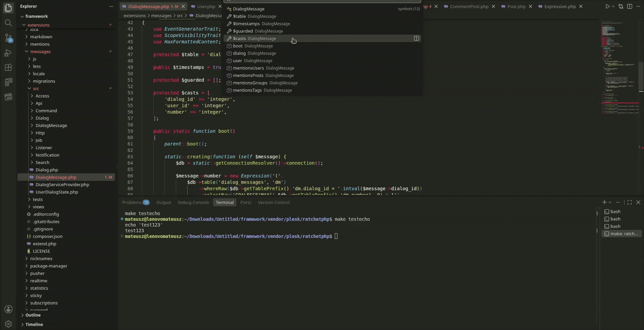Screen dimensions: 644x330
Task: Open the Run and Debug view
Action: tap(8, 53)
